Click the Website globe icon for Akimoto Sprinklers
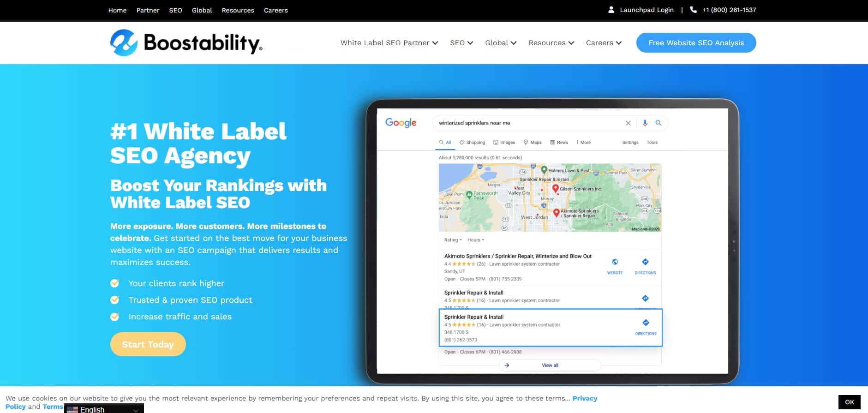Image resolution: width=868 pixels, height=413 pixels. [615, 262]
